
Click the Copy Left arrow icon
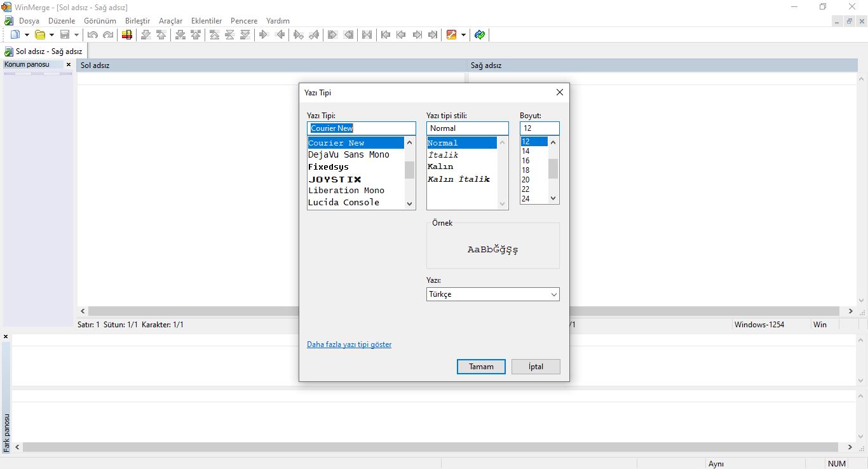pyautogui.click(x=280, y=35)
